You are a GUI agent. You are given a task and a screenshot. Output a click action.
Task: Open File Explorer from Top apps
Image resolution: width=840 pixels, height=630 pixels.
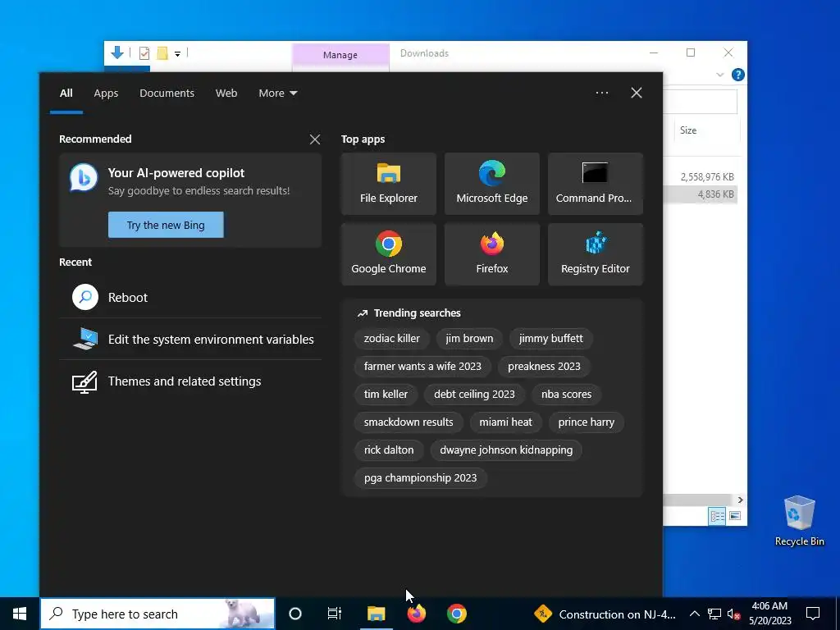click(x=388, y=184)
